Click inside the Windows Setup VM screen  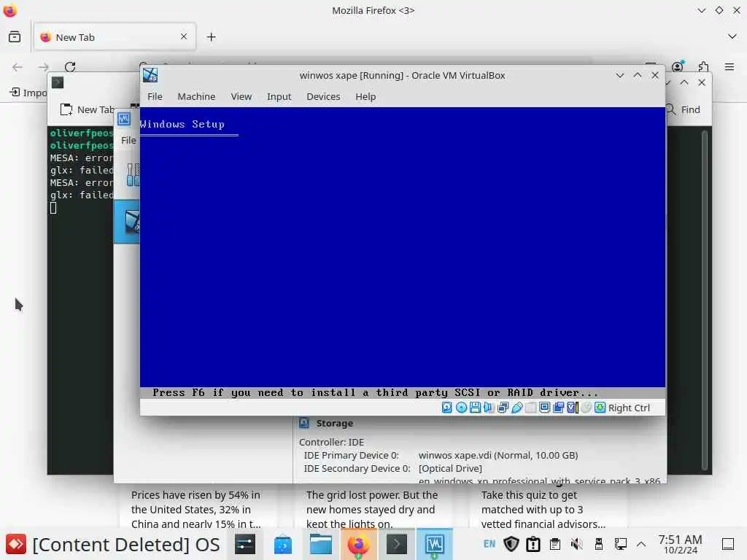tap(402, 252)
